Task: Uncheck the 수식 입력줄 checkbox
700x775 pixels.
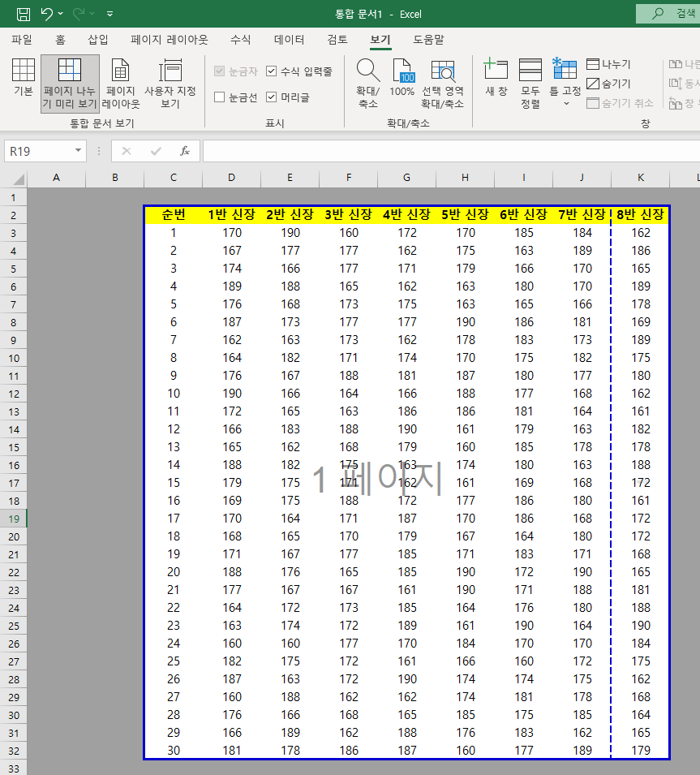Action: tap(271, 71)
